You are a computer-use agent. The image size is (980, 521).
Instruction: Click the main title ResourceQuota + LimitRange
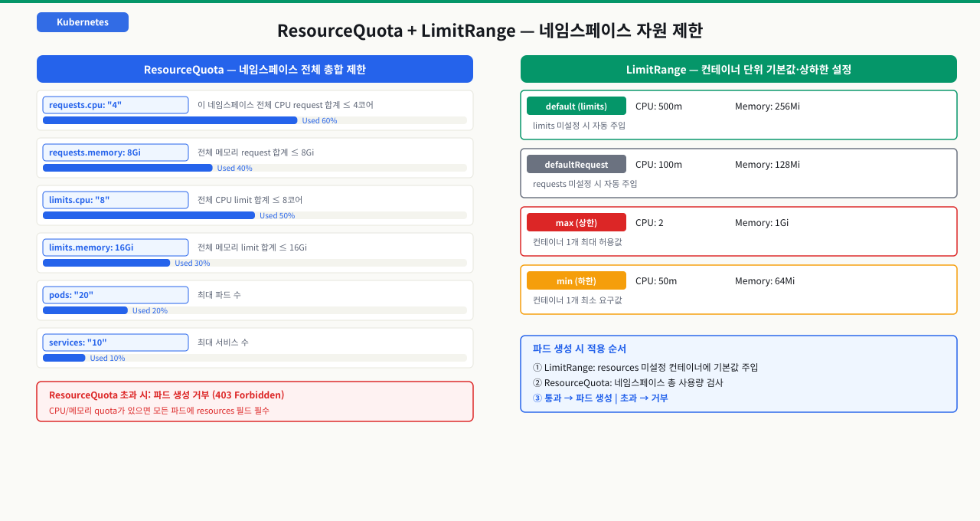point(490,31)
